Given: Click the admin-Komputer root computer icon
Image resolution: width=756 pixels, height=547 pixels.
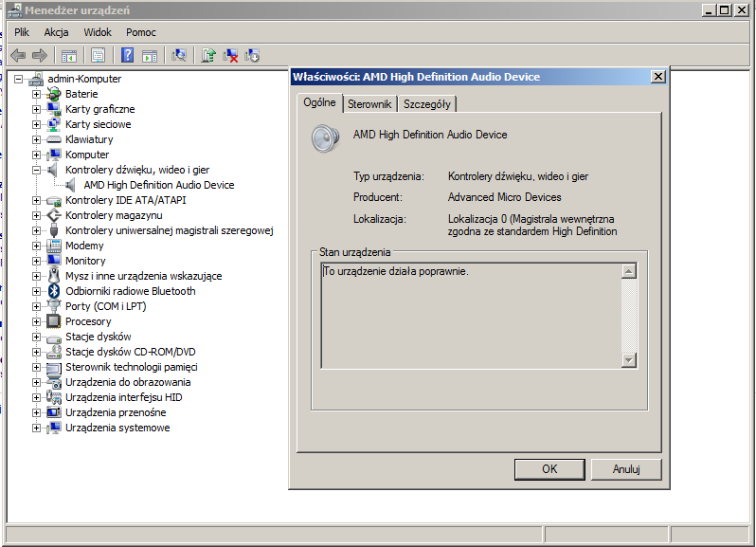Looking at the screenshot, I should pyautogui.click(x=36, y=79).
